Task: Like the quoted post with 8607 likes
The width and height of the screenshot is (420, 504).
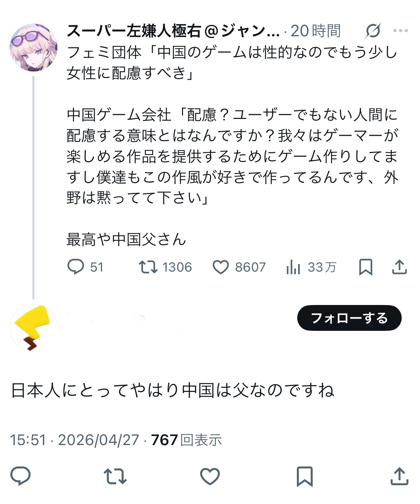Action: coord(221,267)
